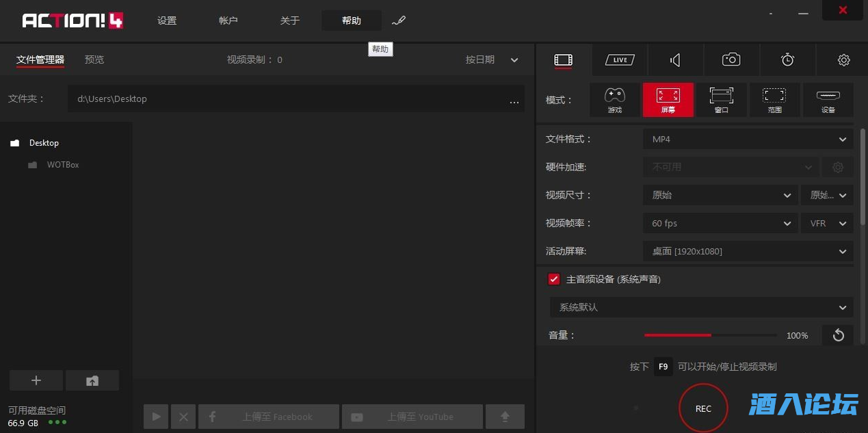Open the LIVE streaming tab
868x433 pixels.
(x=620, y=60)
